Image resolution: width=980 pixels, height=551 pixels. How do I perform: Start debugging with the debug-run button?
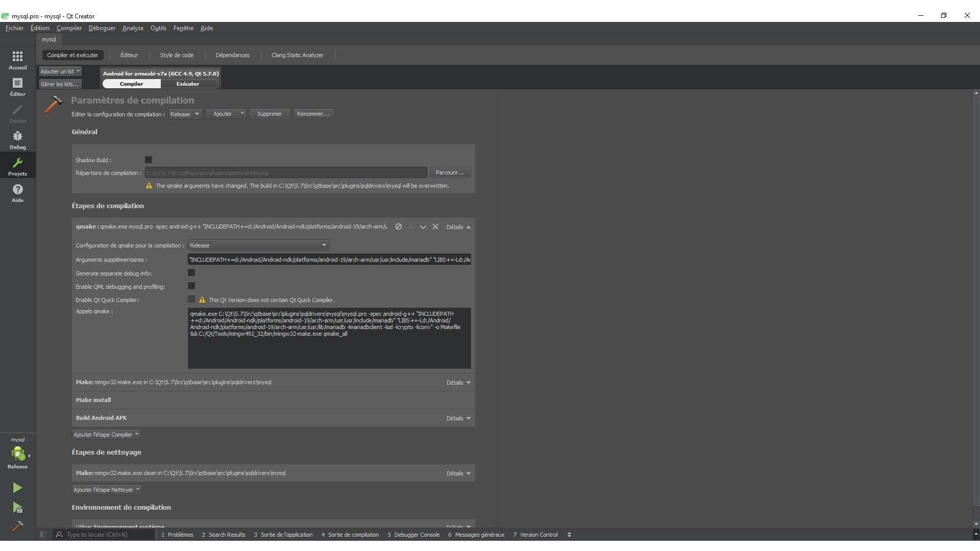pos(17,507)
